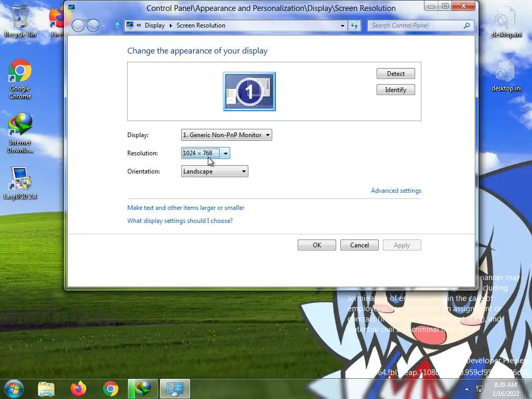Select the EasyBCD 2.4 desktop icon
The height and width of the screenshot is (399, 532).
coord(20,183)
